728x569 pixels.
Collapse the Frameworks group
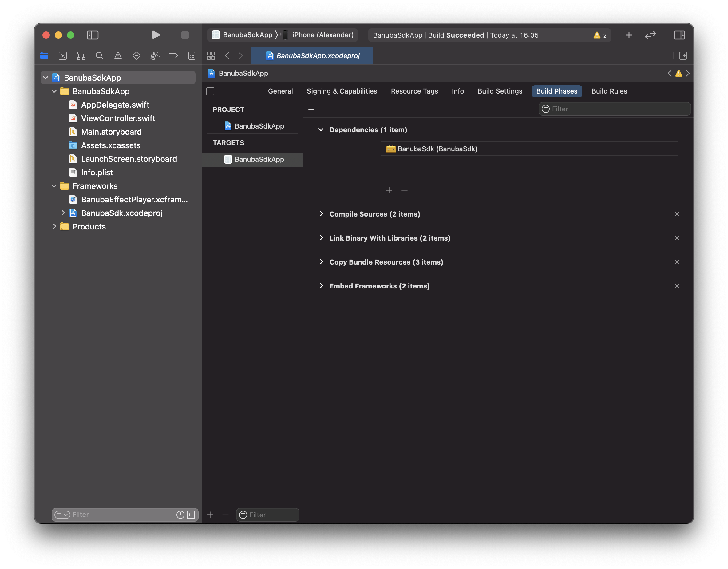pos(54,186)
